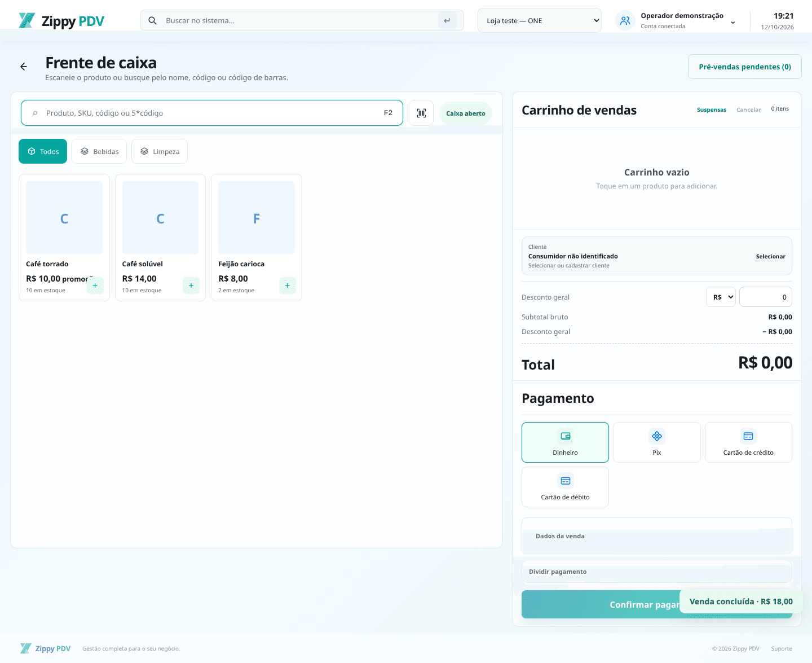
Task: Click the 0 itens cart counter
Action: click(x=780, y=109)
